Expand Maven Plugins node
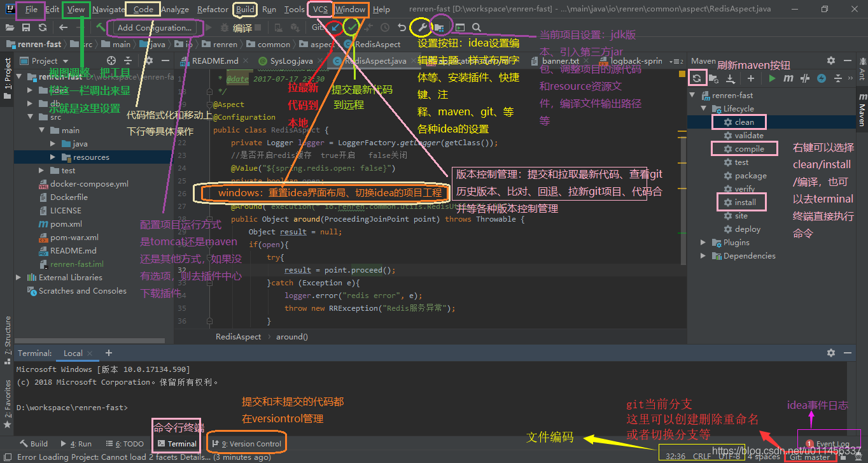This screenshot has height=463, width=868. 703,243
